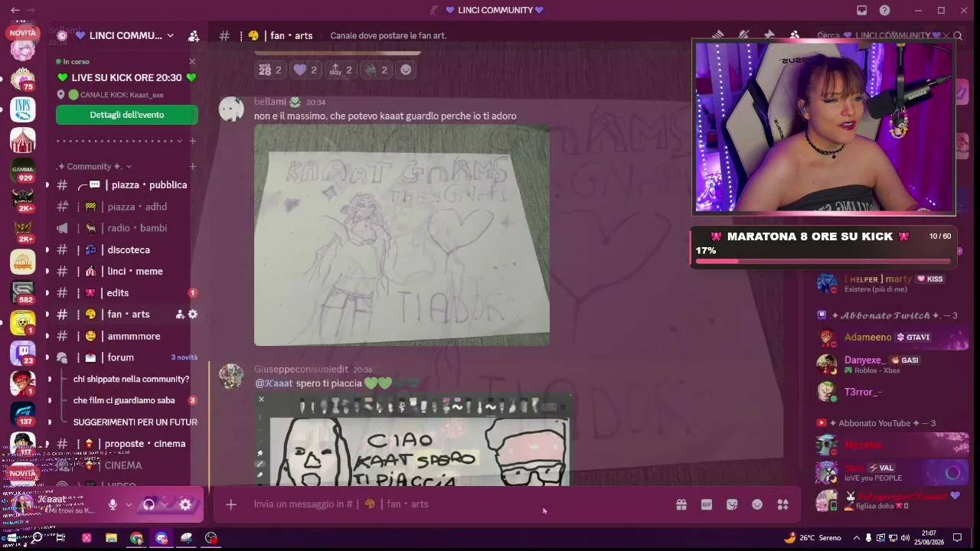Viewport: 980px width, 551px height.
Task: Open the apps launcher icon in message bar
Action: 782,504
